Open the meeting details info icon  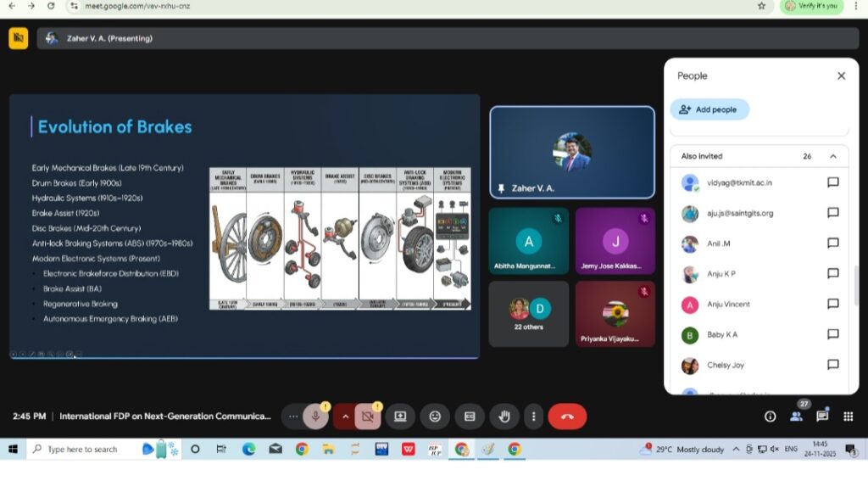click(770, 417)
